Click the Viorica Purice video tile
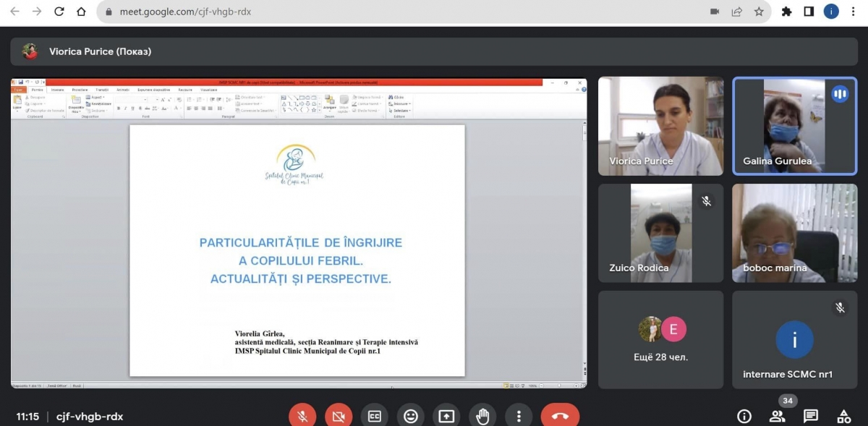This screenshot has height=426, width=868. [x=660, y=126]
